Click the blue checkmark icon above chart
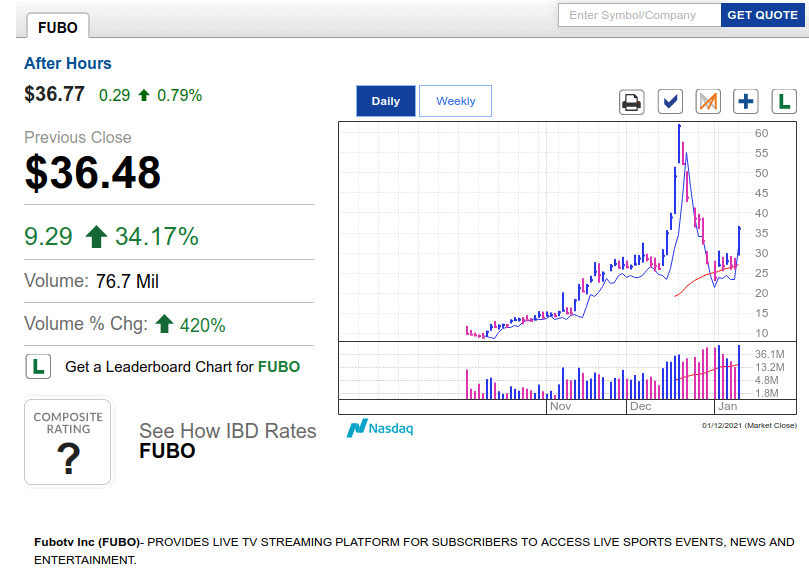 pos(670,102)
